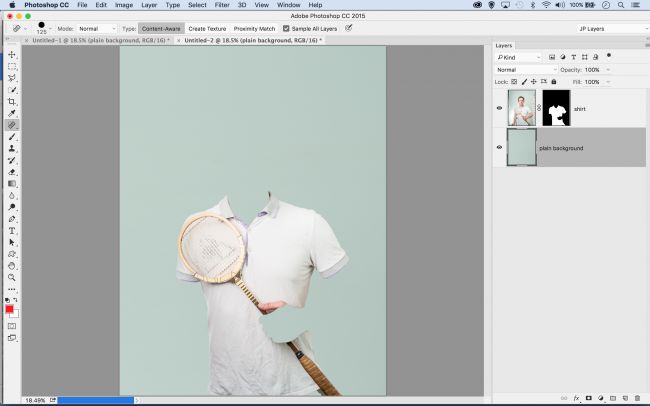Image resolution: width=650 pixels, height=406 pixels.
Task: Select the Rectangular Marquee tool
Action: (12, 66)
